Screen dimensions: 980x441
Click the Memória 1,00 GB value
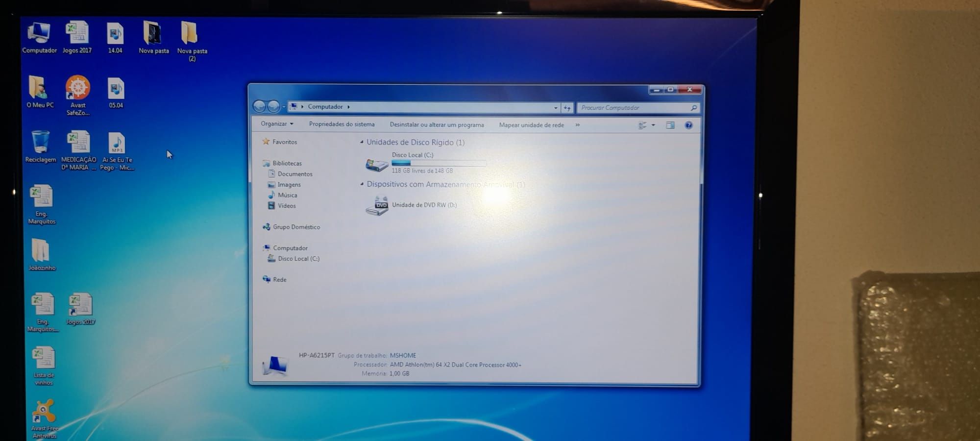[399, 374]
